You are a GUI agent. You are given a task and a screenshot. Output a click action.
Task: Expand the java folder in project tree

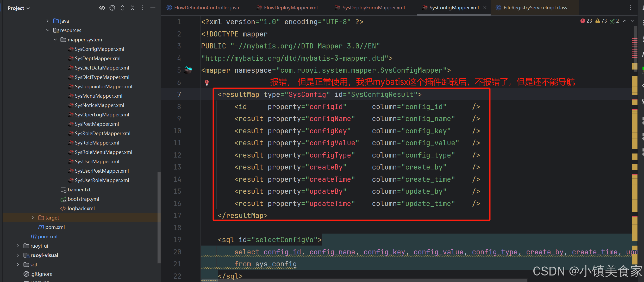pos(47,21)
